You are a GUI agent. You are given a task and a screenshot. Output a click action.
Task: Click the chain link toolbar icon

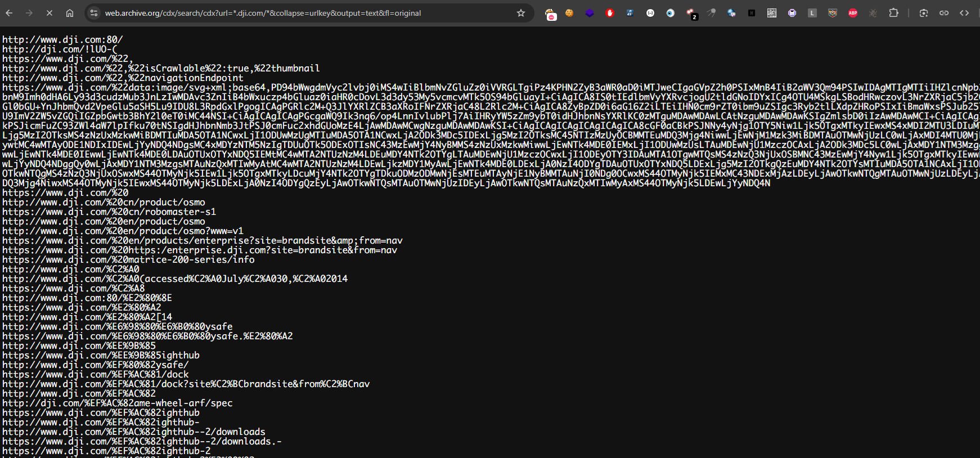coord(944,13)
